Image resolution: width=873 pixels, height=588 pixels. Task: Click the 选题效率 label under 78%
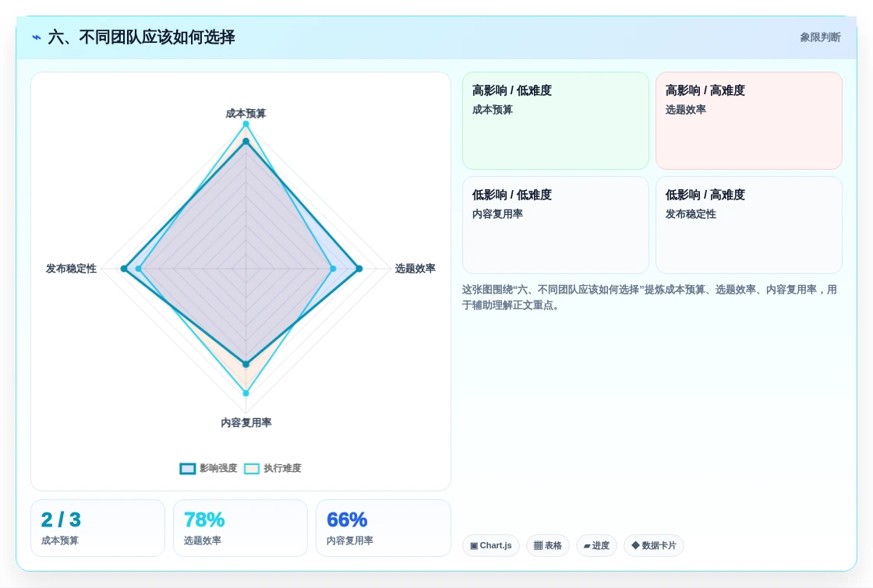203,540
